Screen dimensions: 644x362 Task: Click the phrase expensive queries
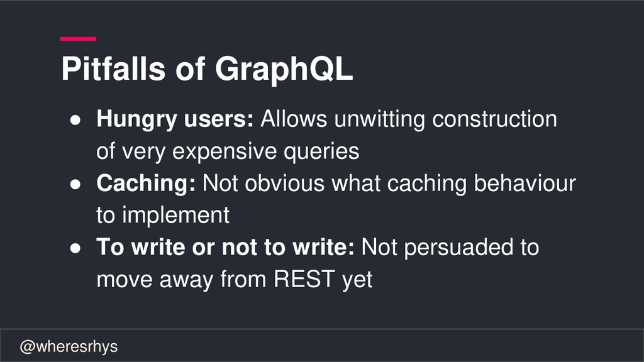(266, 151)
